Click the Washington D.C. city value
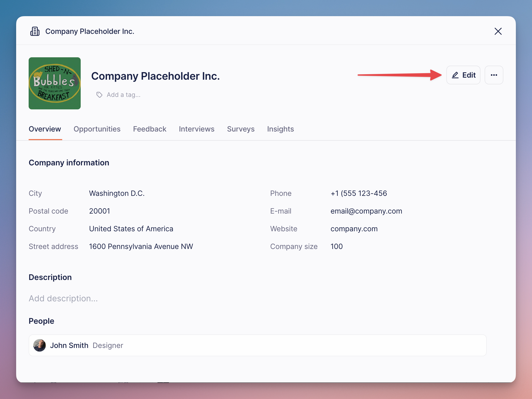This screenshot has width=532, height=399. pos(117,193)
